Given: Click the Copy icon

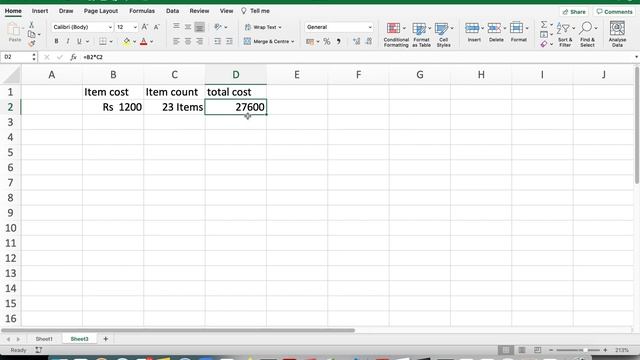Looking at the screenshot, I should pyautogui.click(x=31, y=34).
